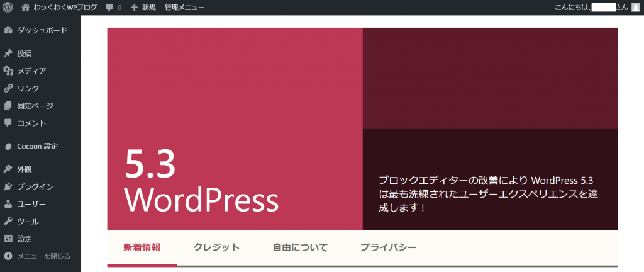This screenshot has width=644, height=272.
Task: Click the comments bubble icon in admin bar
Action: (x=110, y=7)
